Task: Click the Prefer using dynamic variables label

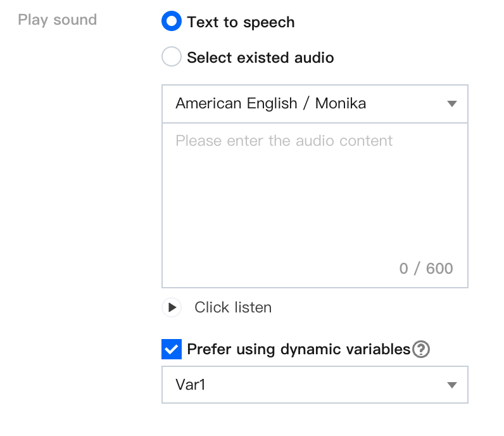Action: [x=299, y=349]
